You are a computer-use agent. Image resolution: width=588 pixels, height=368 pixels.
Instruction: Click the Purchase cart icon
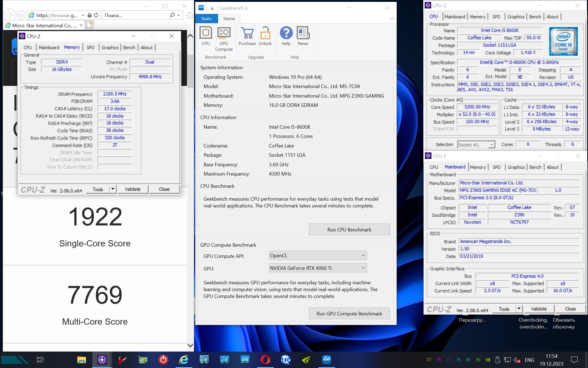[x=247, y=36]
